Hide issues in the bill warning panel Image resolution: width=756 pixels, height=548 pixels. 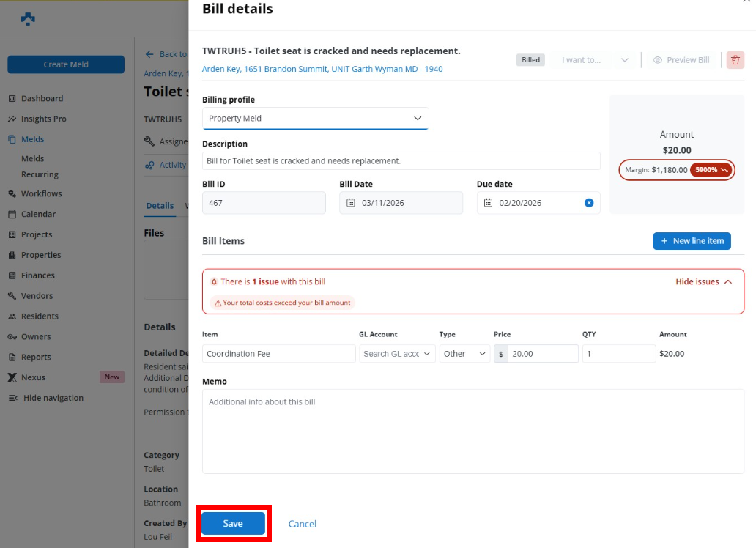pyautogui.click(x=703, y=281)
